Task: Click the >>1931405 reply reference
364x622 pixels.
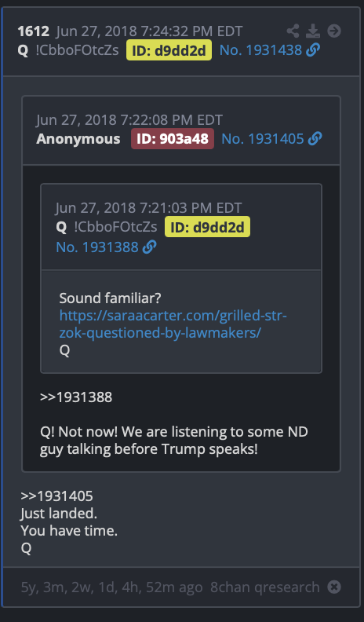Action: pyautogui.click(x=56, y=496)
